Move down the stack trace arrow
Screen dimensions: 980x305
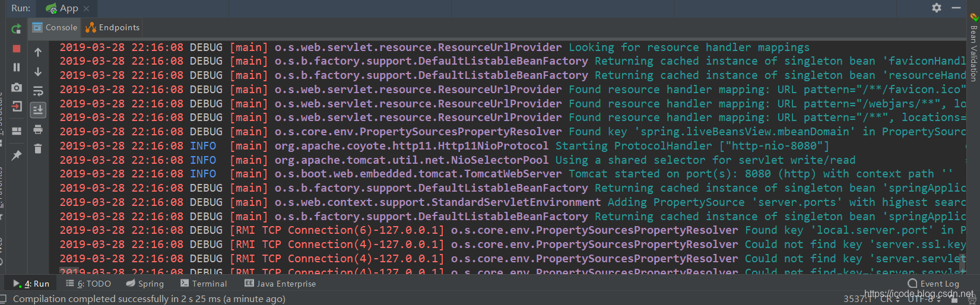point(38,72)
